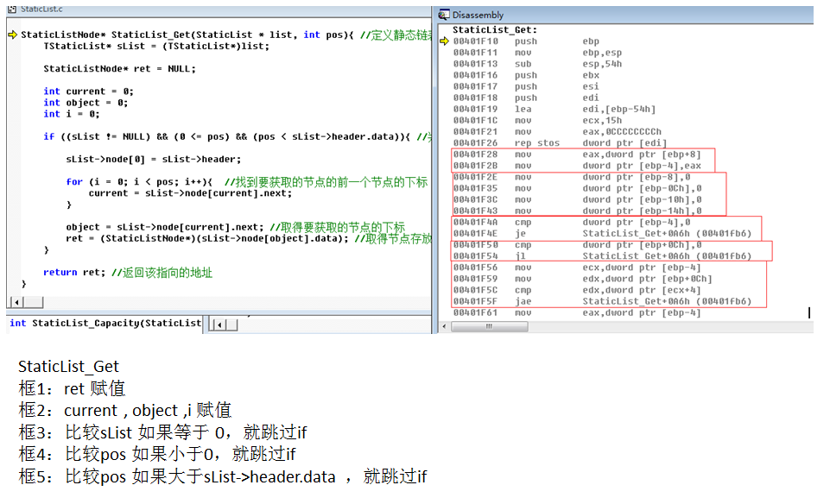Image resolution: width=830 pixels, height=504 pixels.
Task: Click address 00401F2B 'mov dword ptr [ebp-4],eax'
Action: 577,166
